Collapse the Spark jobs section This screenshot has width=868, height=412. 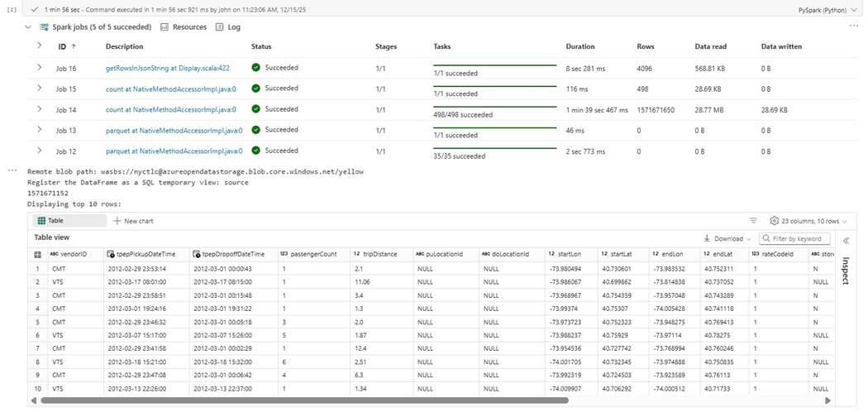[29, 27]
